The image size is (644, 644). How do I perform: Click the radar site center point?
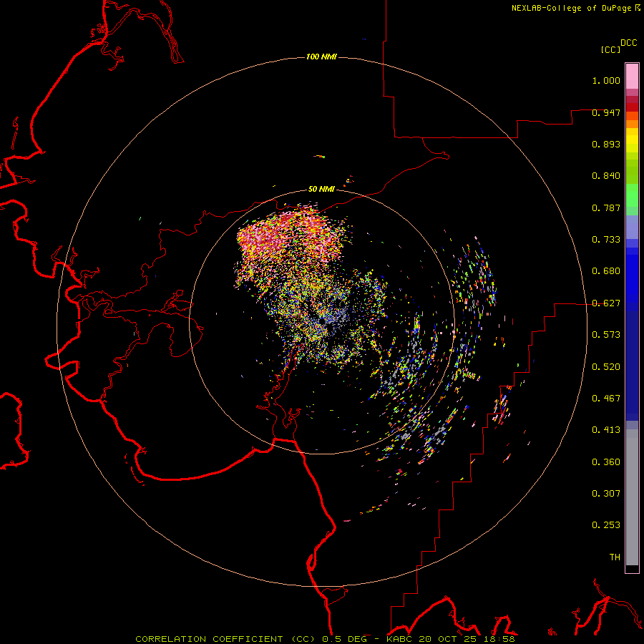(322, 321)
